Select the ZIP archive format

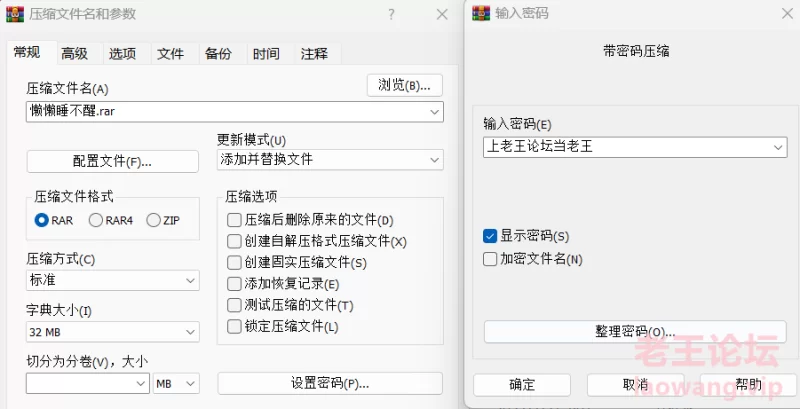[153, 220]
